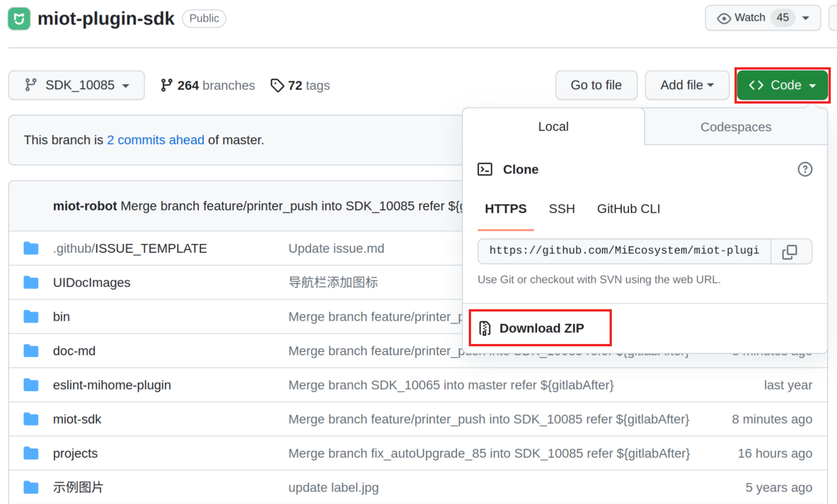Open the 导航栏添加图标 commit message
The image size is (837, 504).
pos(333,283)
